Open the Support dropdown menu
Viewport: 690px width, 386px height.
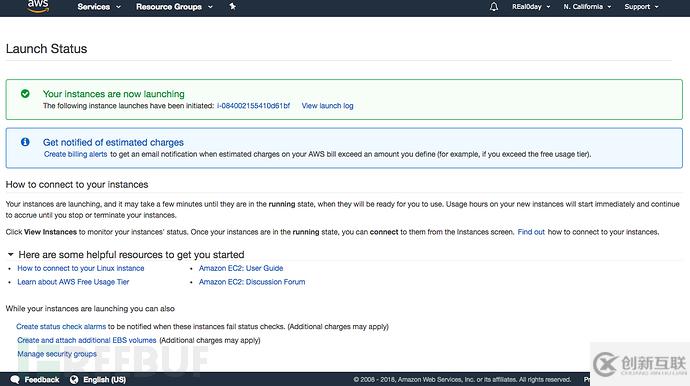(641, 7)
